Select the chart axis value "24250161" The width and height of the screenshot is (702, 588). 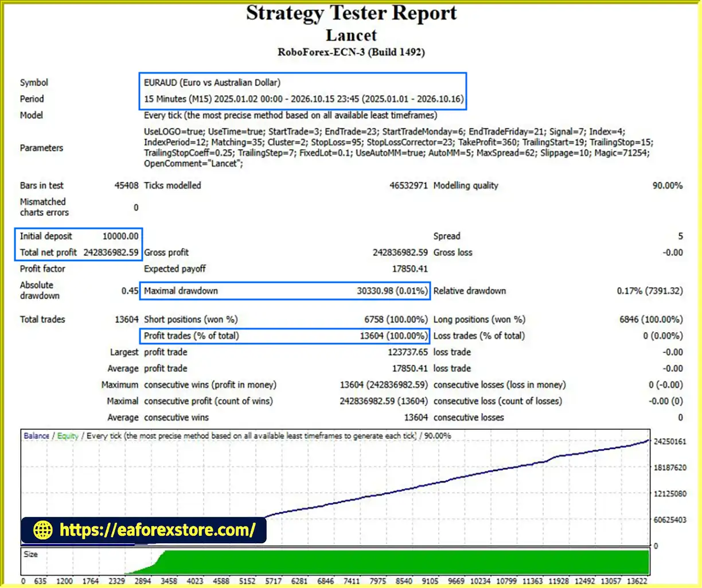pos(670,442)
